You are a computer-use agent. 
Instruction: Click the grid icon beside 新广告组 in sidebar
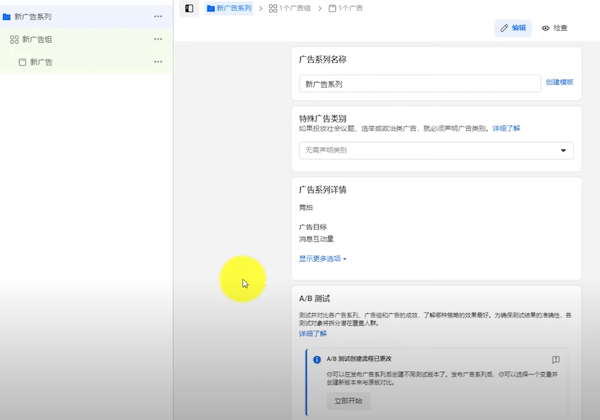pyautogui.click(x=14, y=40)
